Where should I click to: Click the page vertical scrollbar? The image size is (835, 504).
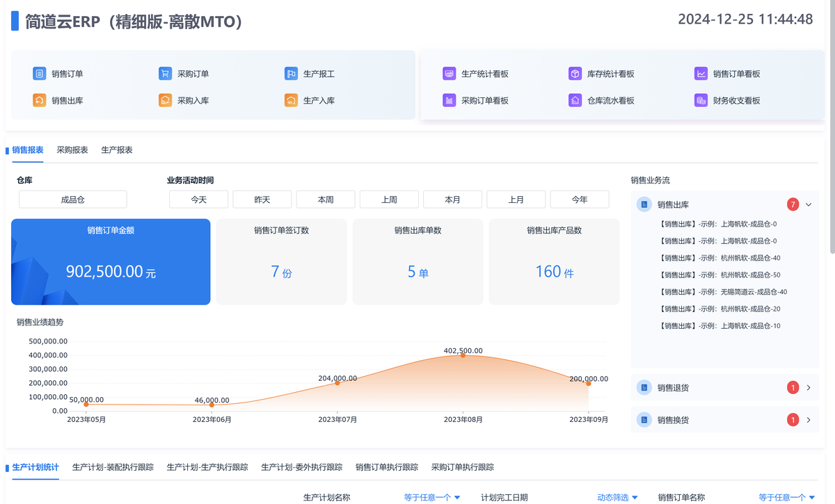(x=832, y=125)
